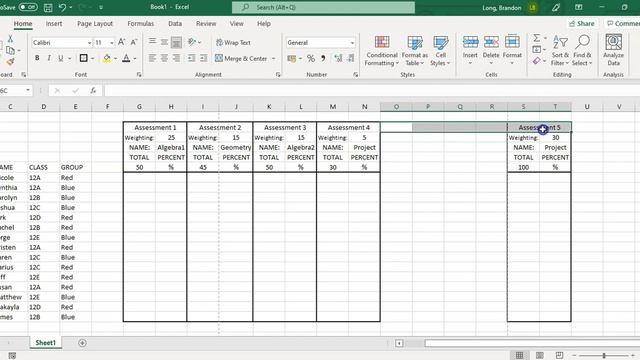Click the formula bar input
The image size is (640, 360).
[x=371, y=90]
